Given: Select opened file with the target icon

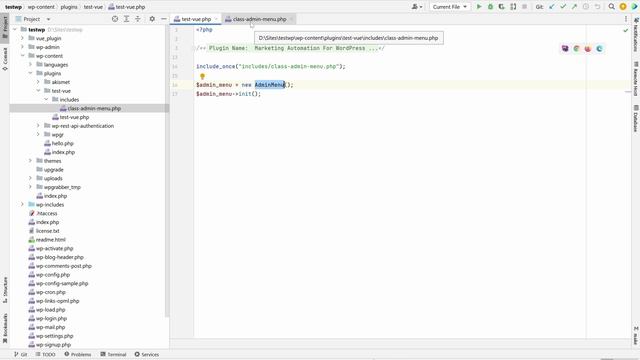Looking at the screenshot, I should point(115,19).
